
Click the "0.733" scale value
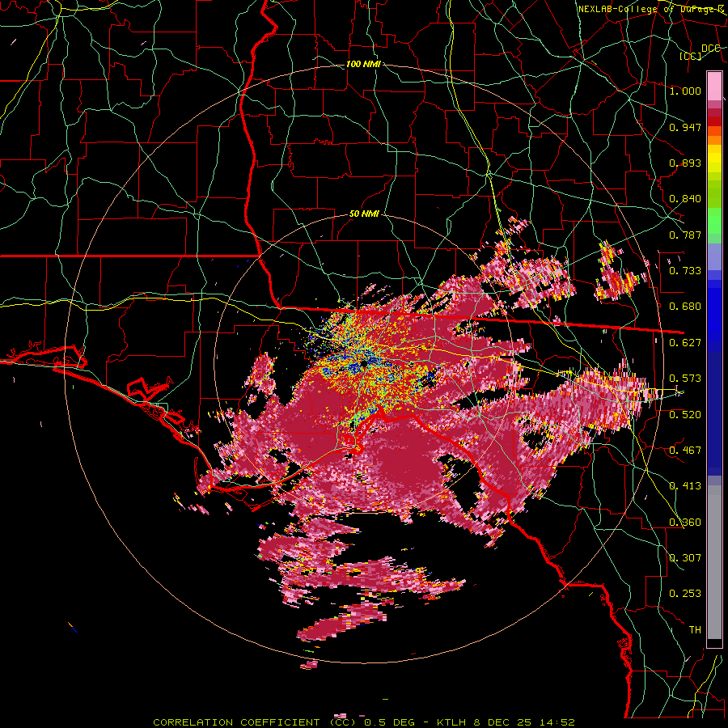click(685, 271)
